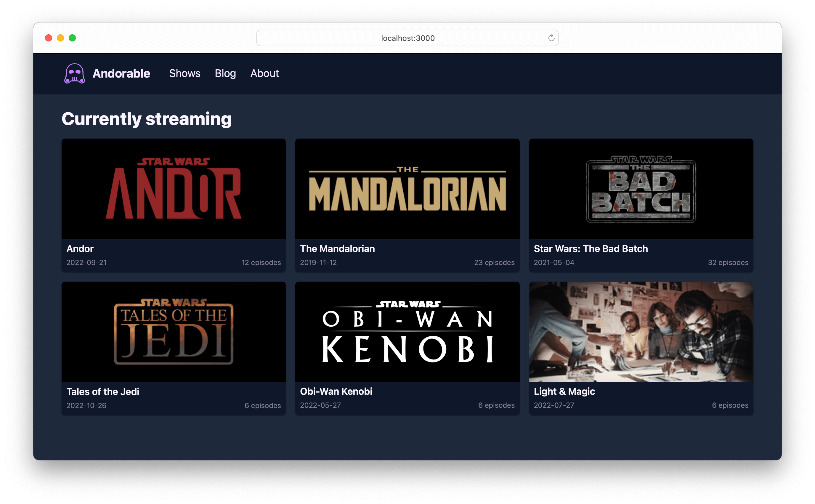
Task: Click the 6 episodes count under Light & Magic
Action: coord(730,405)
